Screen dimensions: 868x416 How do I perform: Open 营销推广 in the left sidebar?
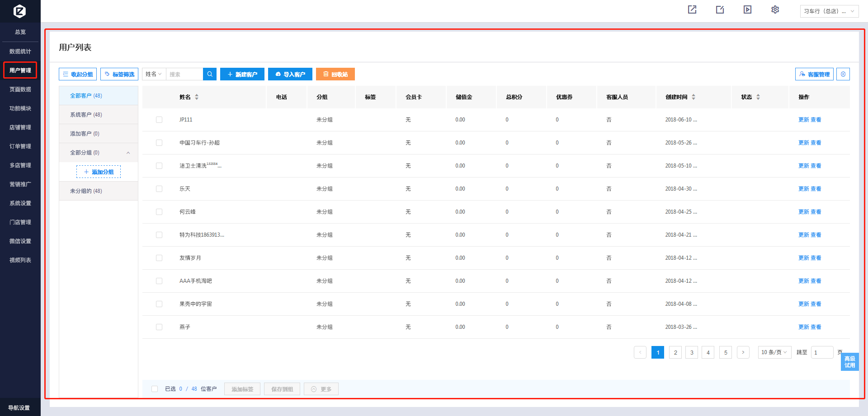20,184
